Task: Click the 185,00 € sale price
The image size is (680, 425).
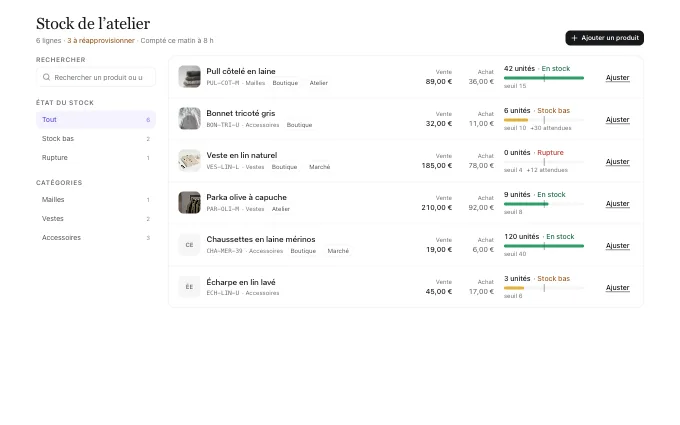Action: 437,166
